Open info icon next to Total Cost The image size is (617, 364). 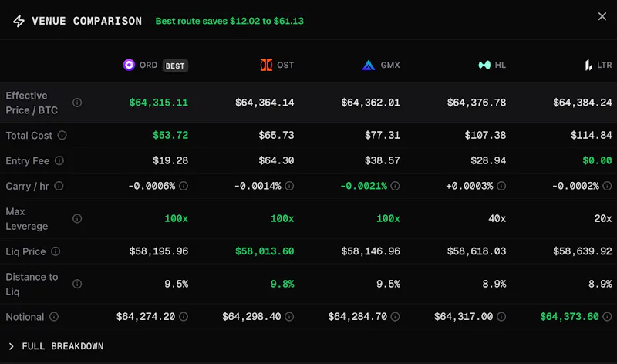click(x=62, y=136)
